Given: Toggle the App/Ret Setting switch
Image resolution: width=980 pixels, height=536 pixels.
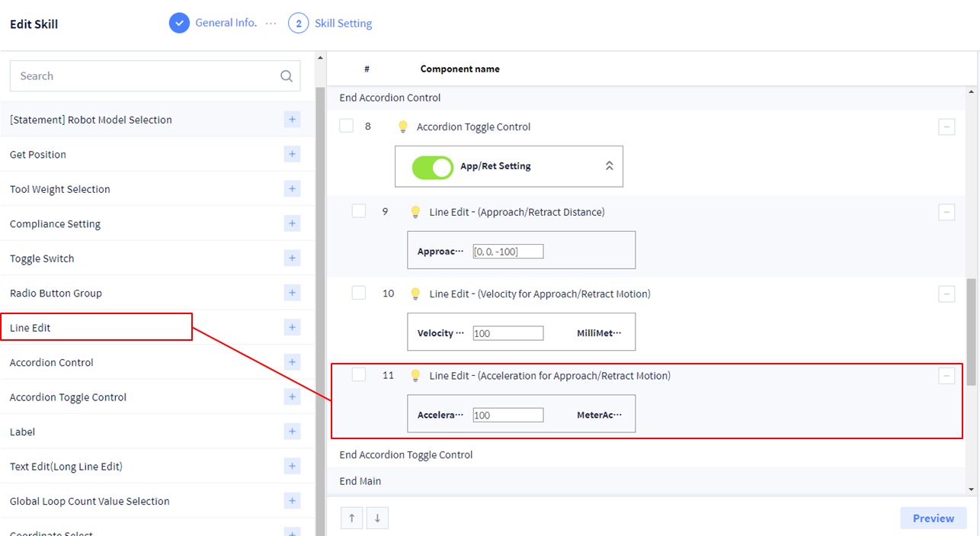Looking at the screenshot, I should (432, 166).
